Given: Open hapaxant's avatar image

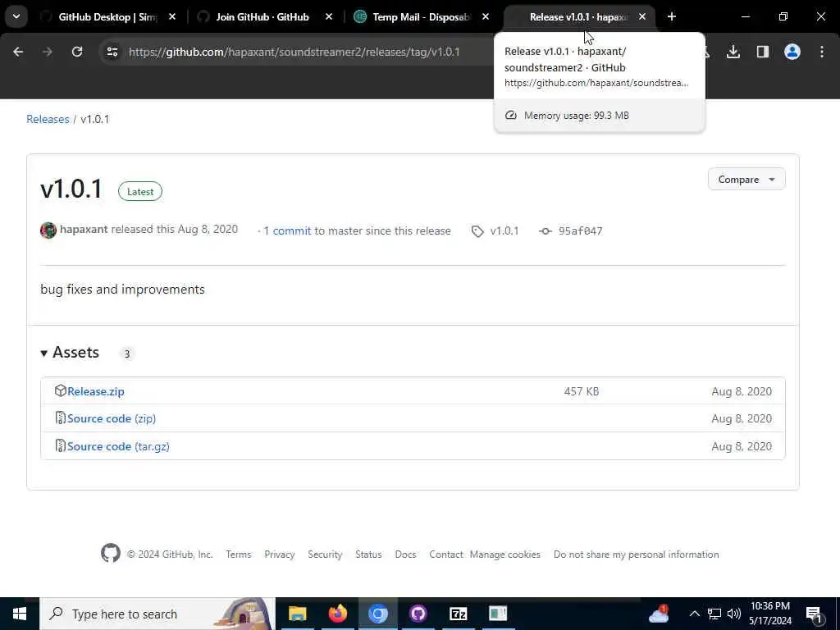Looking at the screenshot, I should [48, 231].
